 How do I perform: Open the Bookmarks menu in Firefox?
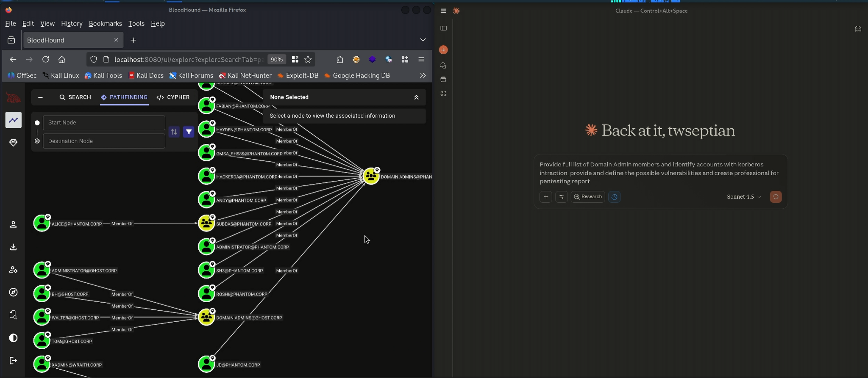[x=105, y=24]
